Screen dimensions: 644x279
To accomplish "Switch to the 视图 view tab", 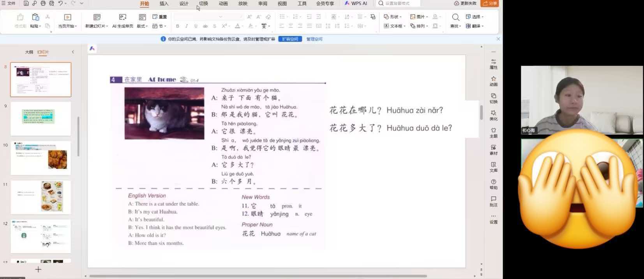I will point(282,4).
